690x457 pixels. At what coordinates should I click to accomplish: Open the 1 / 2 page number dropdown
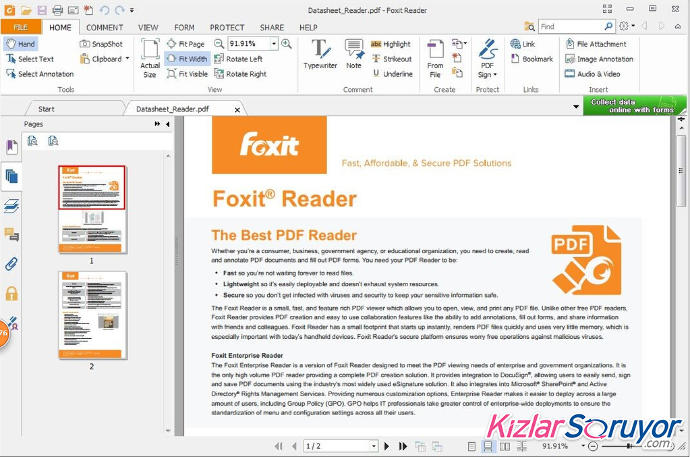(374, 446)
